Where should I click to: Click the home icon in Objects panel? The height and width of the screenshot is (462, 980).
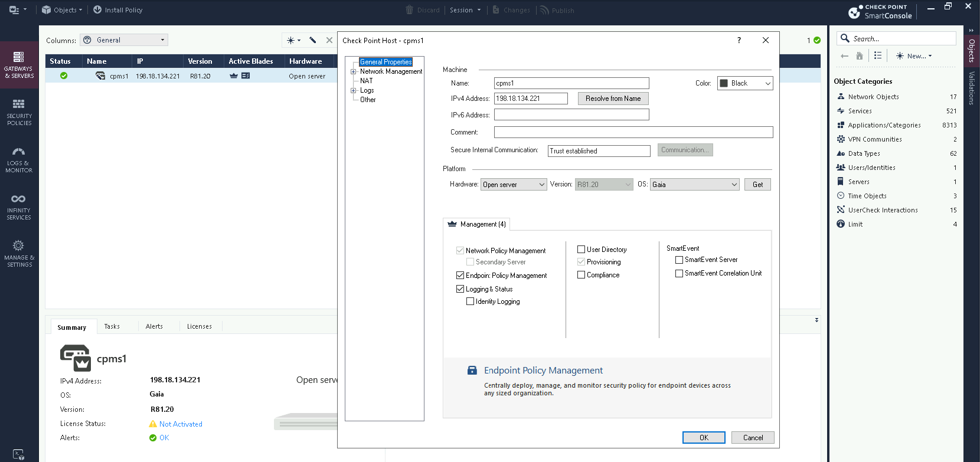860,56
